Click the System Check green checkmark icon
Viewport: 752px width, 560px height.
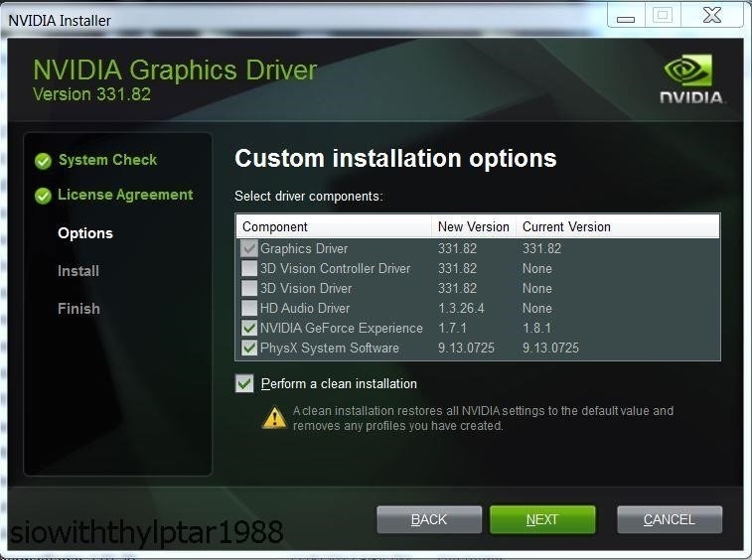tap(43, 161)
